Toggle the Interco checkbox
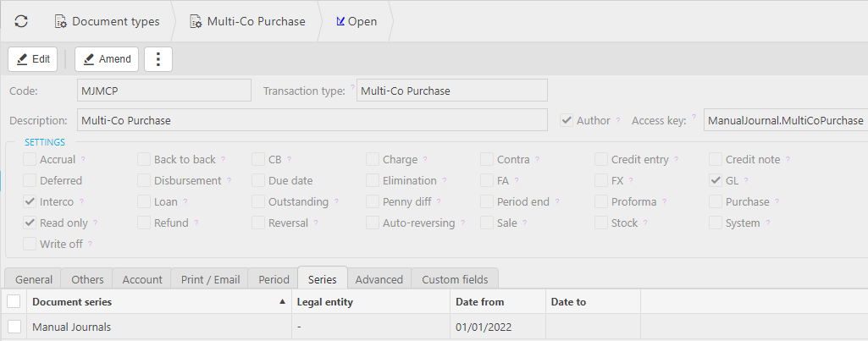This screenshot has width=868, height=341. (30, 202)
